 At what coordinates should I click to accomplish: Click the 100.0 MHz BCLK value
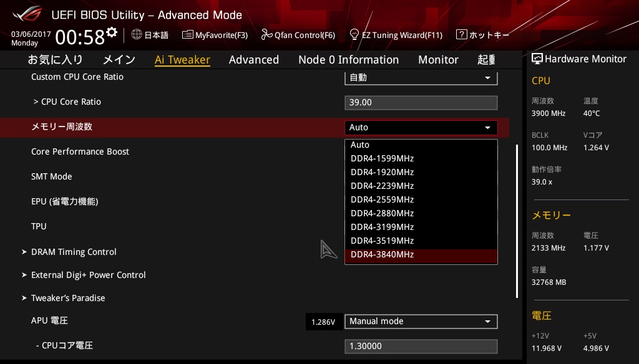click(x=549, y=148)
